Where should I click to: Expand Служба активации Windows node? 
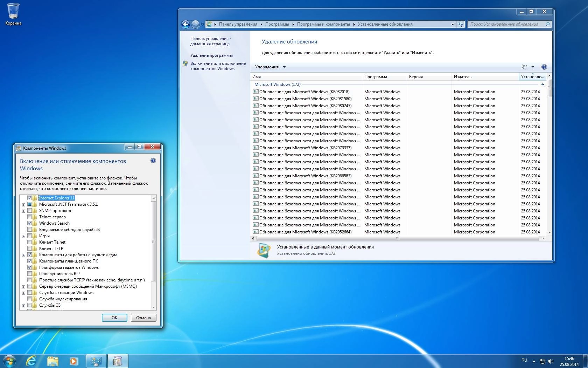click(23, 293)
